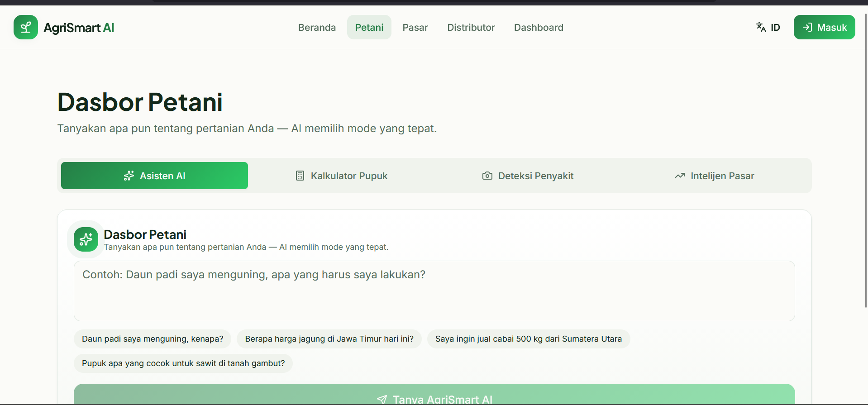Click the camera icon beside Deteksi Penyakit
This screenshot has height=405, width=868.
pos(487,176)
